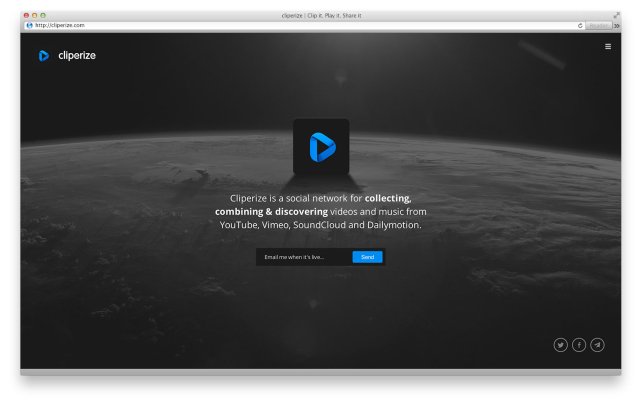This screenshot has width=640, height=400.
Task: Click the "YouTube, Vimeo, SoundCloud and Dailymotion." text
Action: pos(320,225)
